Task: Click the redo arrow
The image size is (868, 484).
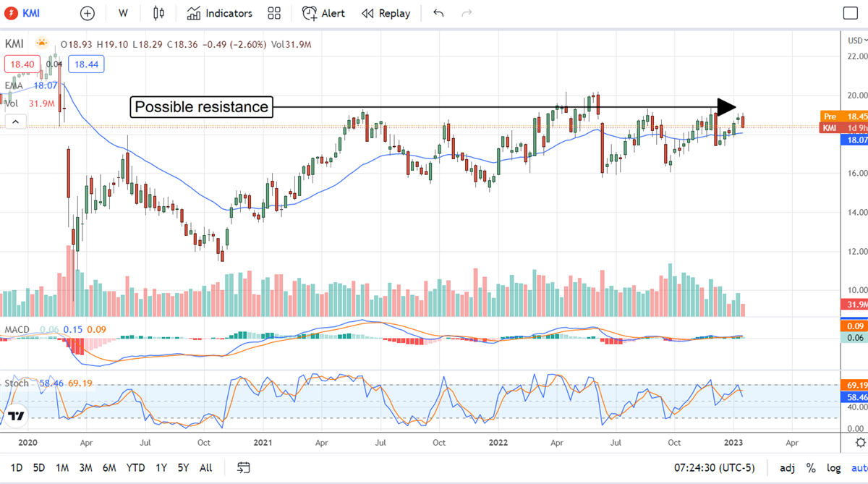Action: [x=467, y=13]
